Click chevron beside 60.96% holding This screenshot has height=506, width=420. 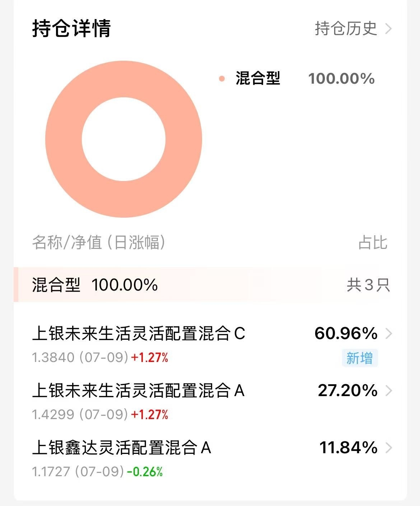[388, 334]
